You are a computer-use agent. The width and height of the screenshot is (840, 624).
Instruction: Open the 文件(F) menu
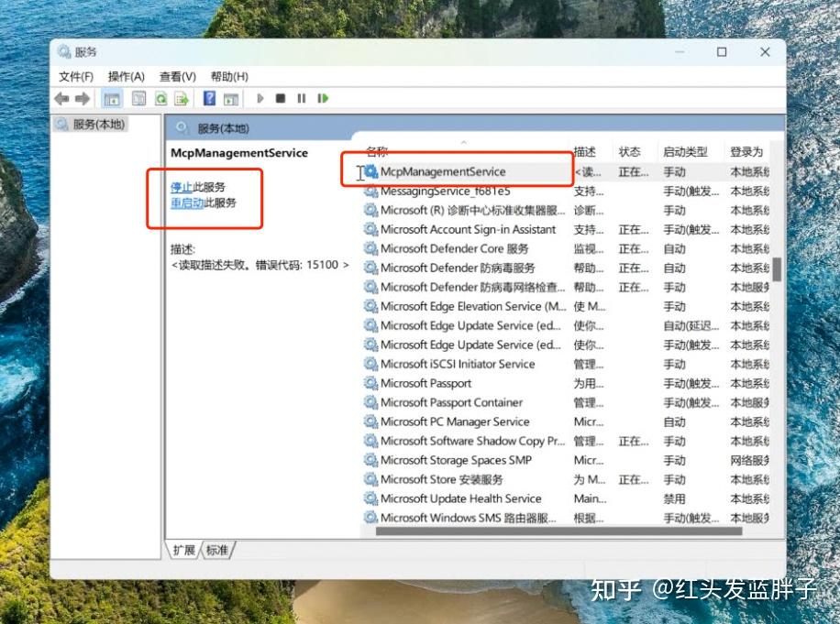tap(75, 77)
